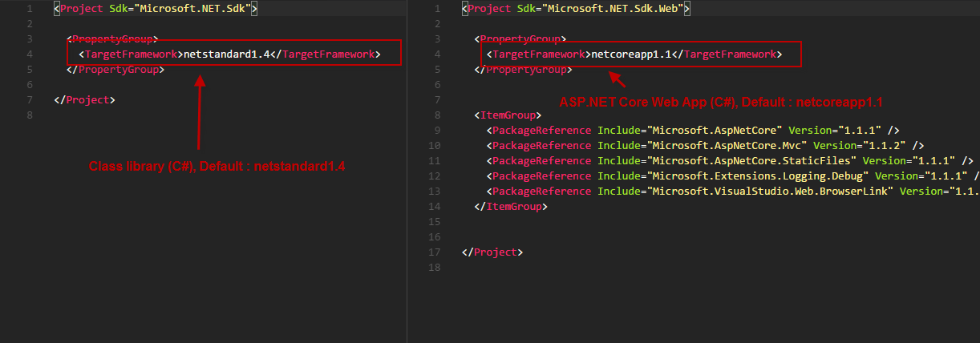The image size is (980, 343).
Task: Click Version "1.1.2" on the Mvc line
Action: click(883, 146)
